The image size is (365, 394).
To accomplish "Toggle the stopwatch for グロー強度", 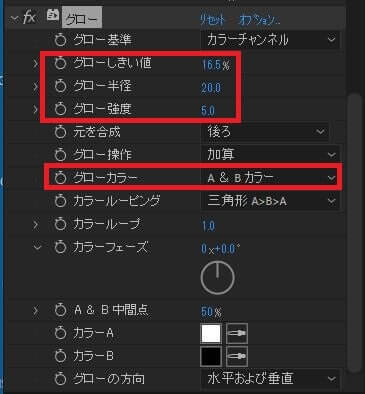I will click(x=61, y=109).
